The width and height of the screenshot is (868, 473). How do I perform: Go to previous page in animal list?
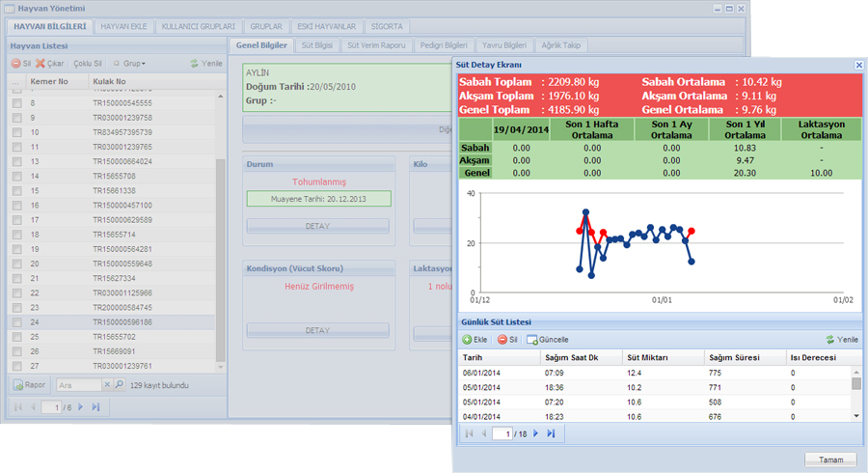33,407
